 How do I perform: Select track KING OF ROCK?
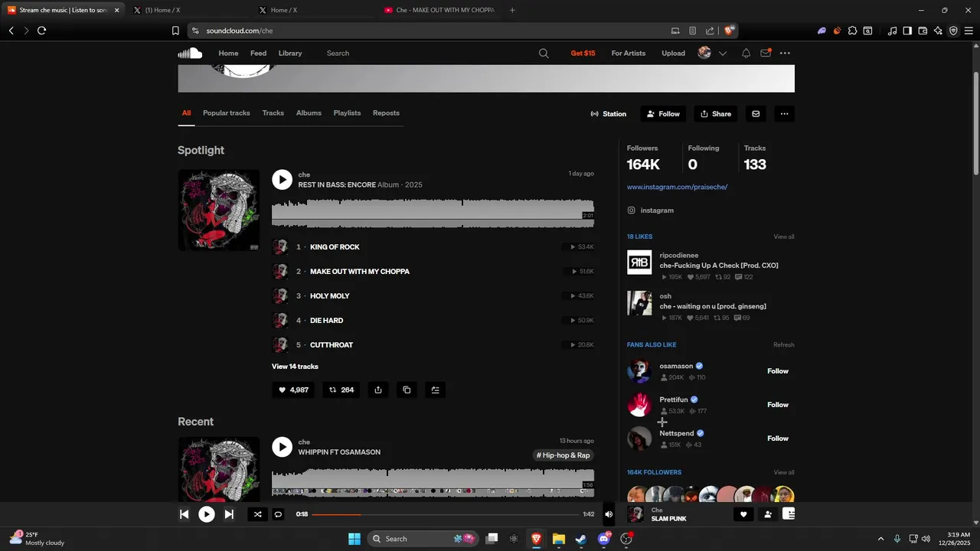pyautogui.click(x=335, y=247)
